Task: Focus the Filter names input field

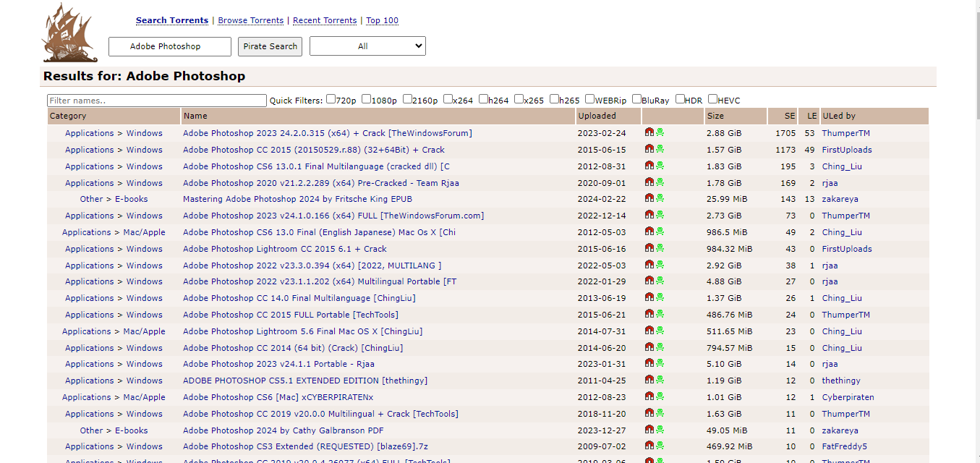Action: coord(157,101)
